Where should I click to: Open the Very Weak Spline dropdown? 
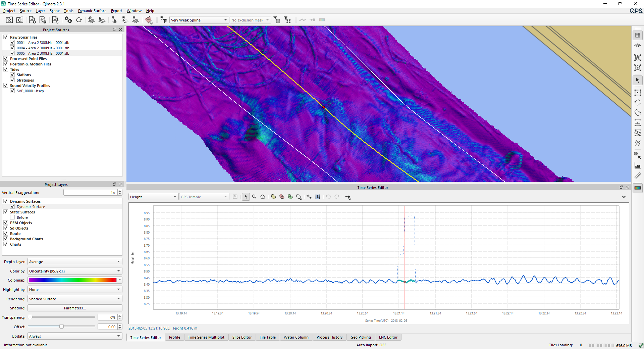pyautogui.click(x=199, y=20)
